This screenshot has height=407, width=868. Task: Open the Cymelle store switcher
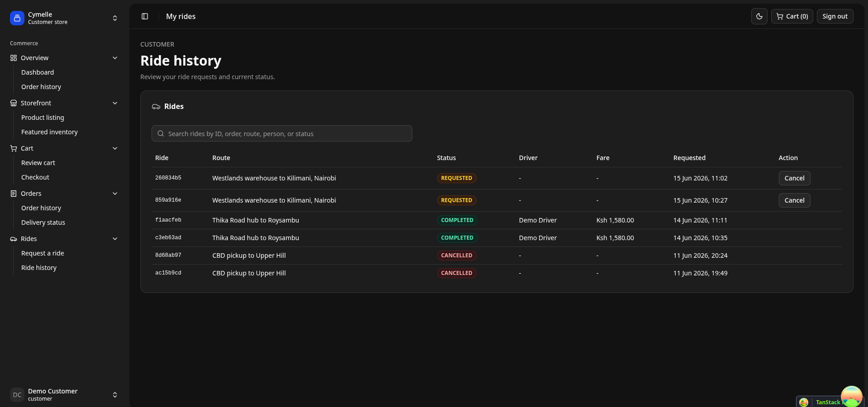coord(64,18)
